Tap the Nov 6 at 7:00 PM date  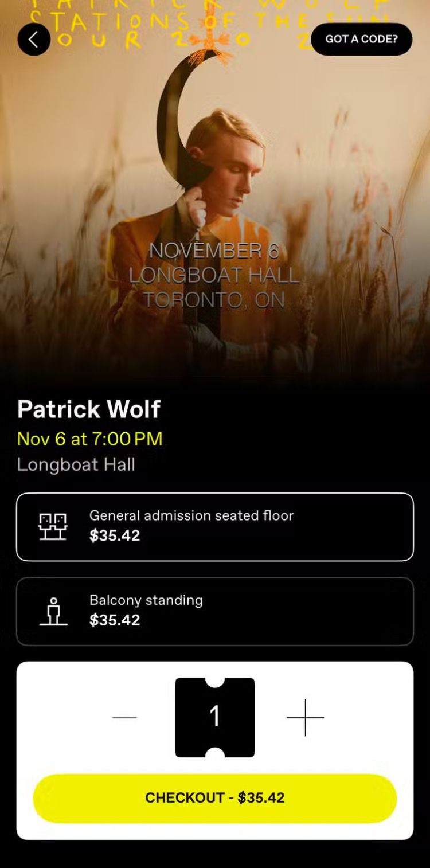click(90, 439)
